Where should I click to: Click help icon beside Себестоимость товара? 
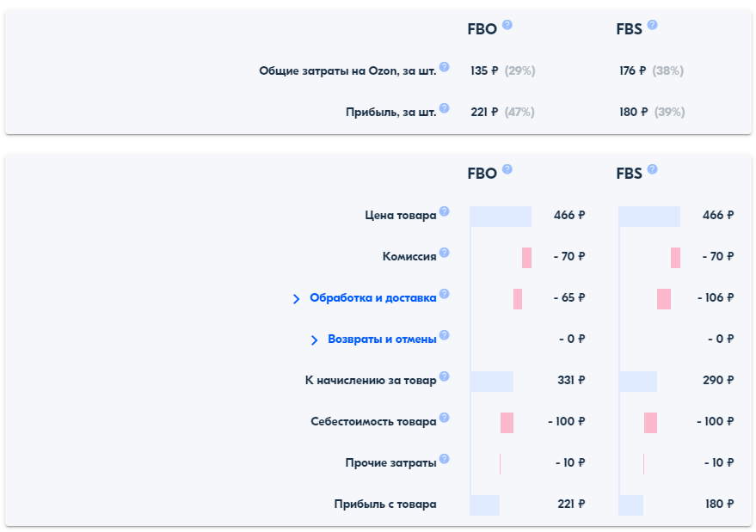[x=445, y=418]
